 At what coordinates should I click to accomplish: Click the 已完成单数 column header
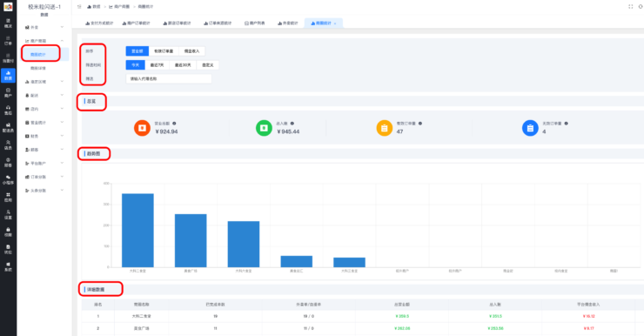pos(215,305)
